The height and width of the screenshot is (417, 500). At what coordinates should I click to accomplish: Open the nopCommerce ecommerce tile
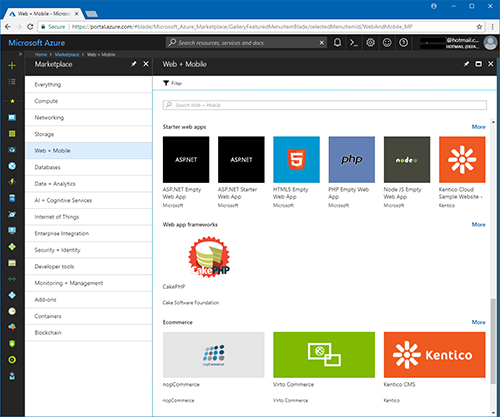point(214,355)
